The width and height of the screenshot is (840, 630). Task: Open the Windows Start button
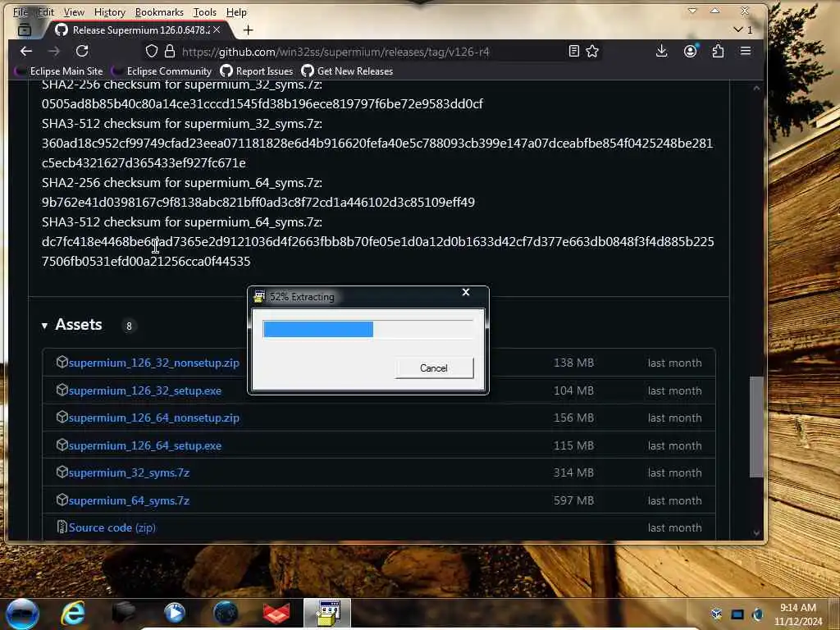tap(22, 614)
